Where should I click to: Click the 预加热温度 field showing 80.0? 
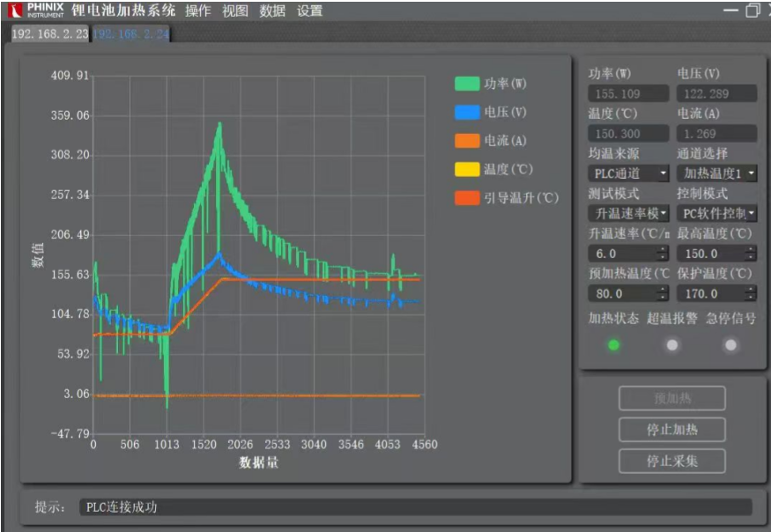point(623,293)
